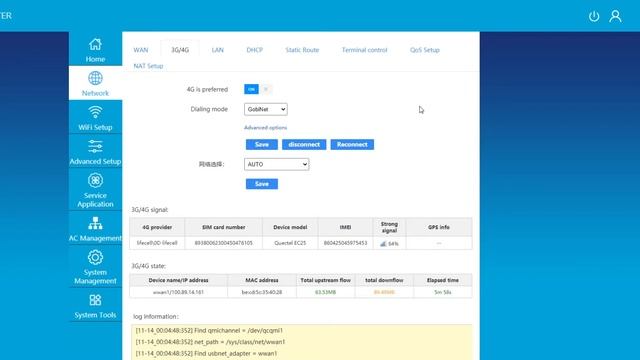Click log line net_path wwan1
640x360 pixels.
coord(210,342)
